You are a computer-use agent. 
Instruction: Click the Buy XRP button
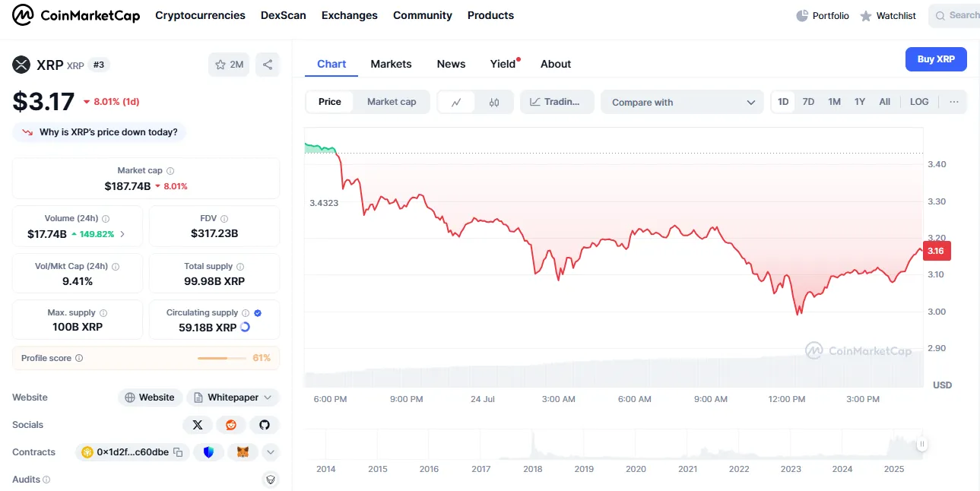tap(936, 59)
